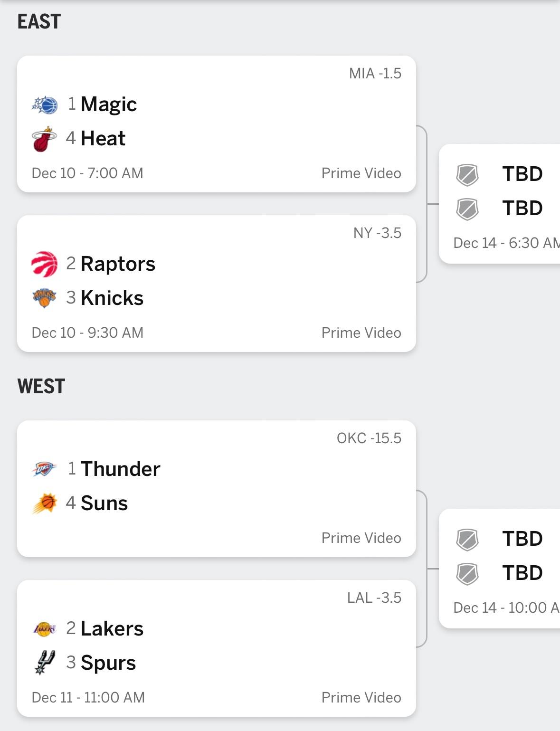
Task: Open the Magic team name link
Action: click(109, 104)
